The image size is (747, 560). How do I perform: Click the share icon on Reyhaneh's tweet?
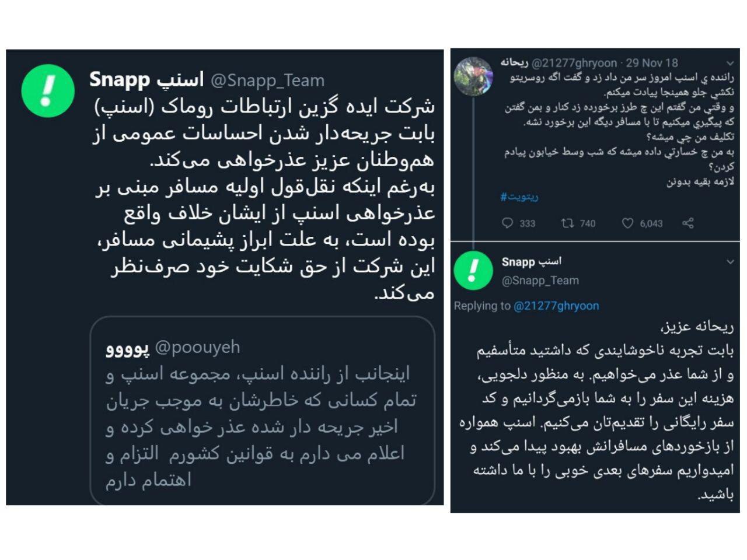pos(688,223)
